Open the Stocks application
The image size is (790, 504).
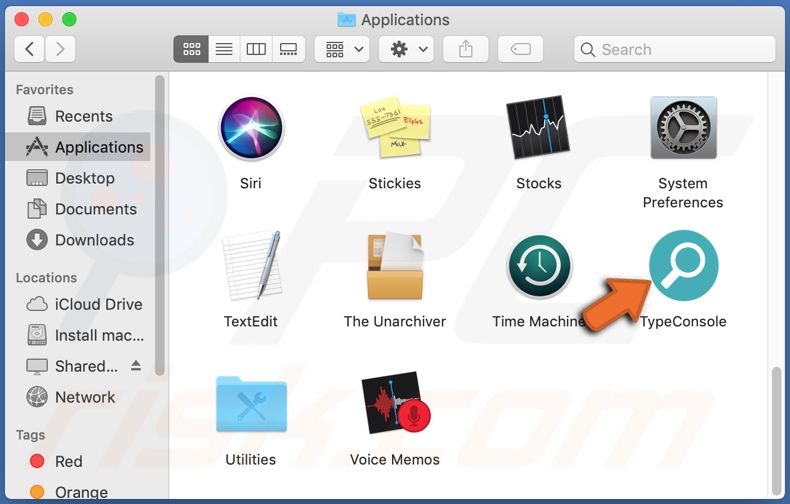pos(538,129)
